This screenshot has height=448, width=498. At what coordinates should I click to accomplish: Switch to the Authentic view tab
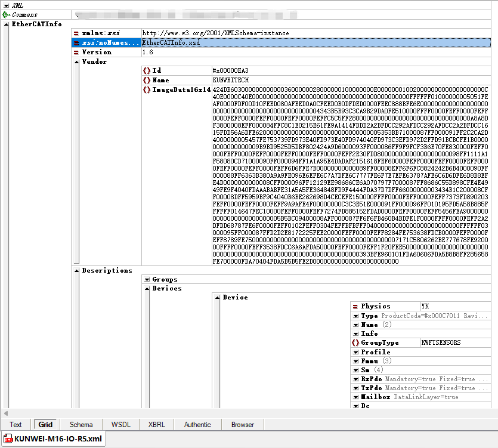(x=197, y=425)
